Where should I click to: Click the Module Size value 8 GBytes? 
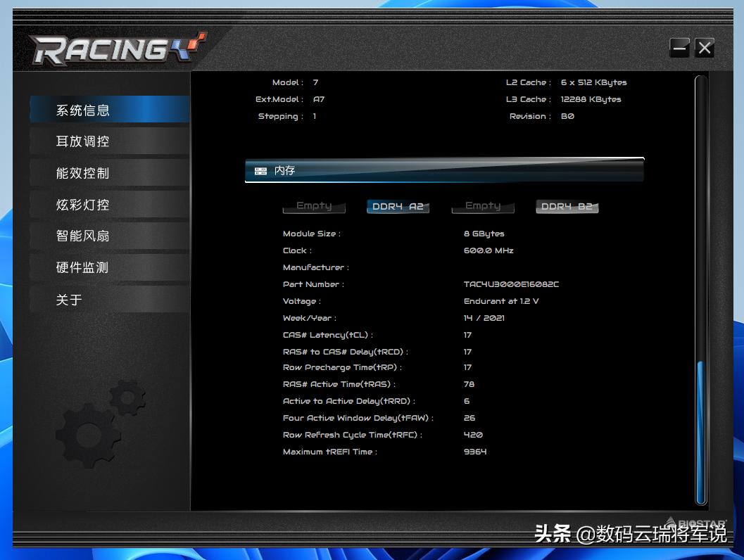[x=484, y=234]
